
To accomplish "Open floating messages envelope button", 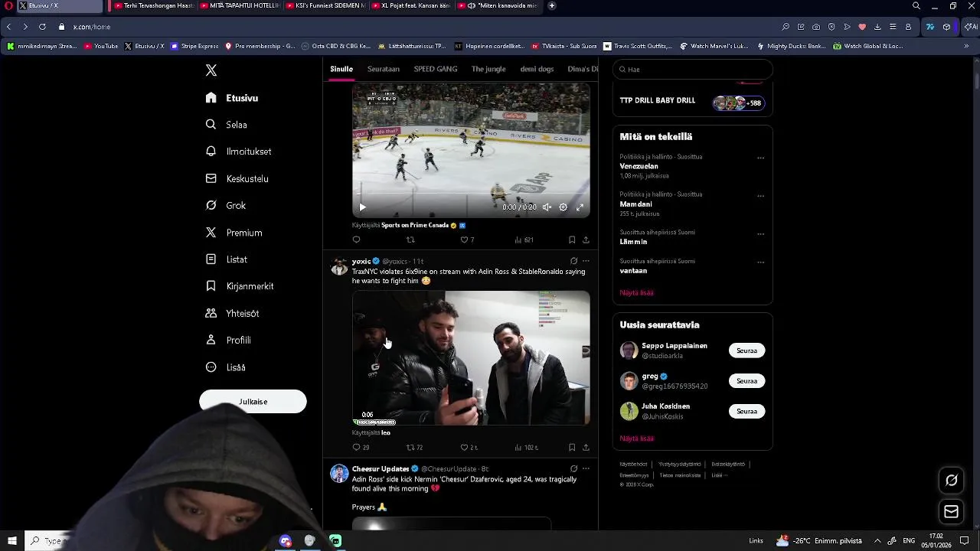I will coord(951,511).
